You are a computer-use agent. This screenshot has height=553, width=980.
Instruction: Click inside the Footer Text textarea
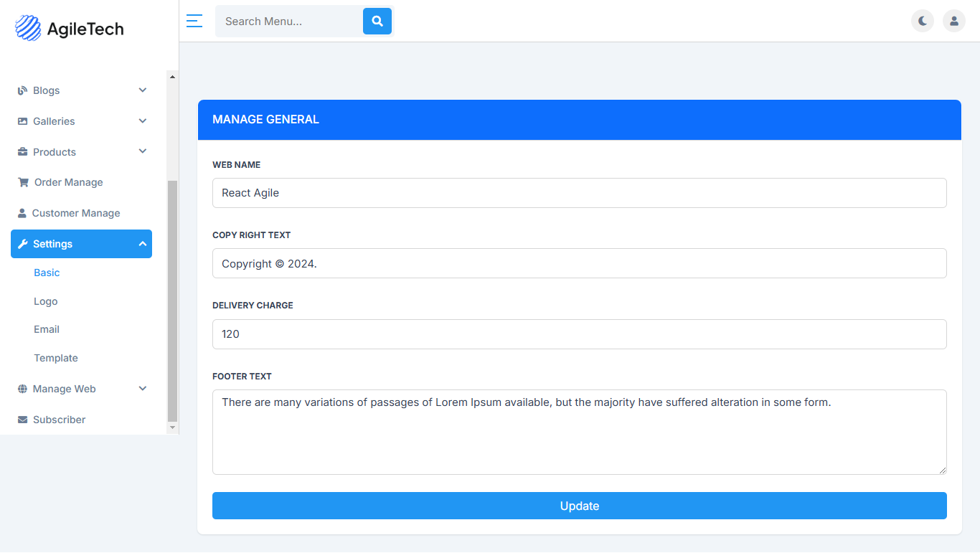point(580,432)
